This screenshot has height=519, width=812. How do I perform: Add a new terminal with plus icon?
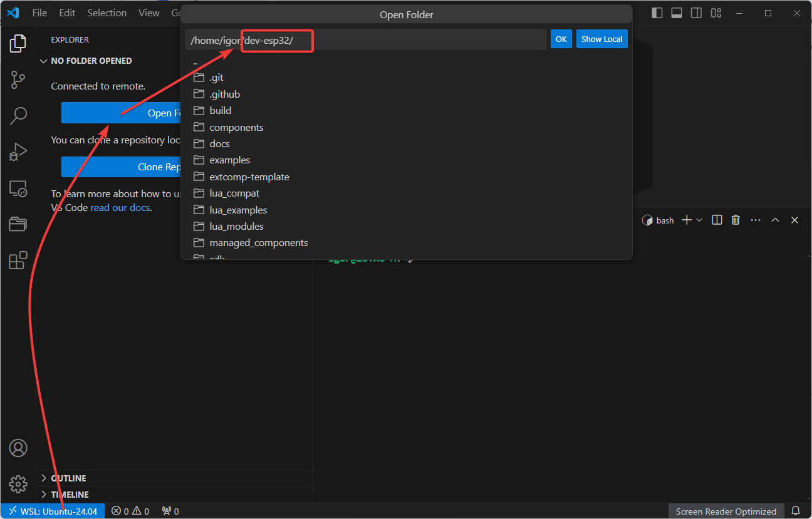[687, 220]
